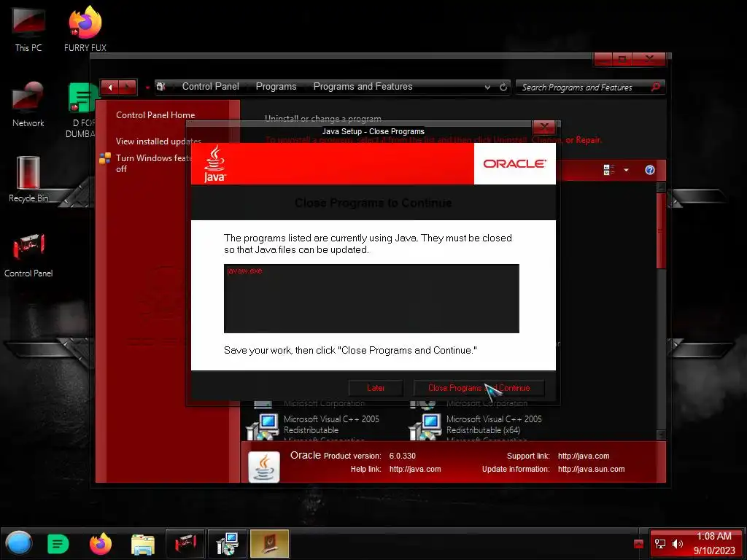Viewport: 747px width, 560px height.
Task: Expand the view options dropdown arrow
Action: [626, 170]
